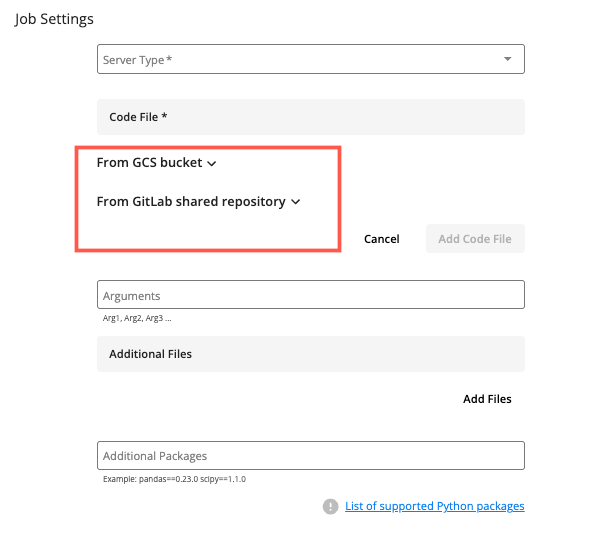Select the Code File section header
Image resolution: width=601 pixels, height=546 pixels.
click(x=138, y=117)
